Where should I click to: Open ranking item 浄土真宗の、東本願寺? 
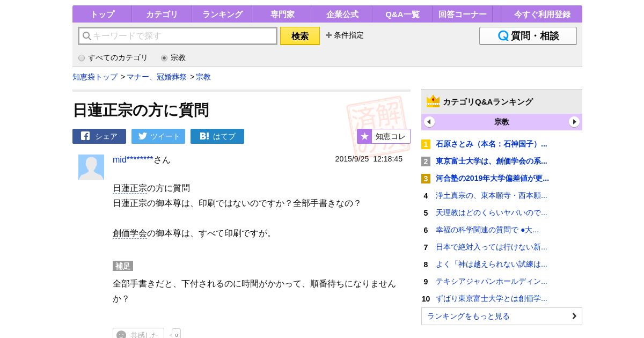click(492, 196)
